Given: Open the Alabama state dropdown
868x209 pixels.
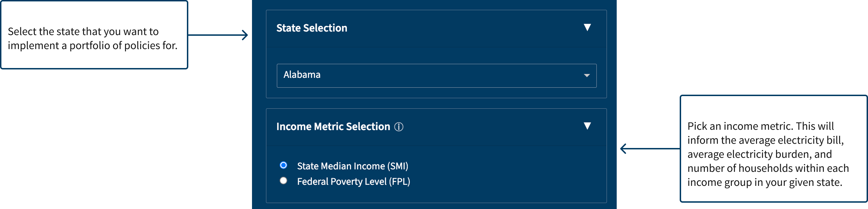Looking at the screenshot, I should point(436,75).
